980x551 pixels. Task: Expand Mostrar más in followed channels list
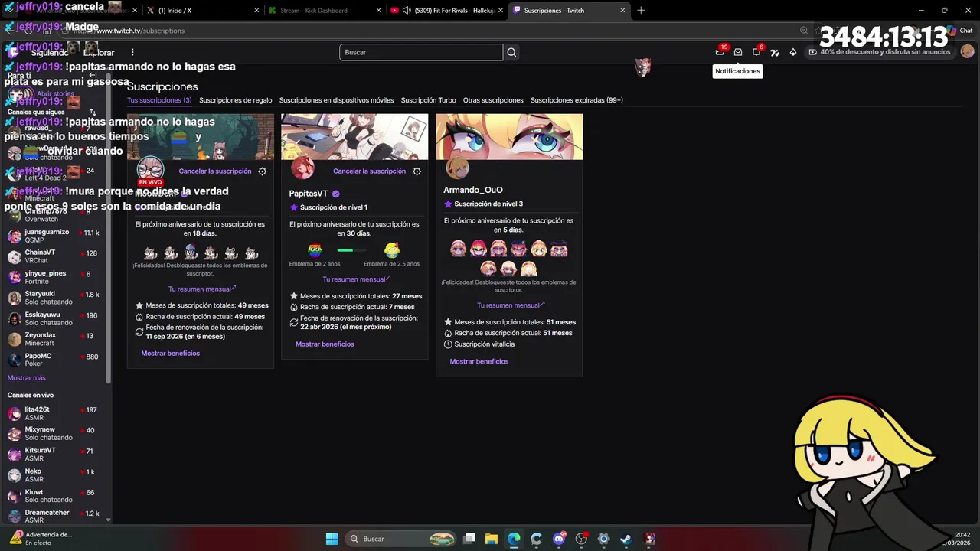click(27, 378)
